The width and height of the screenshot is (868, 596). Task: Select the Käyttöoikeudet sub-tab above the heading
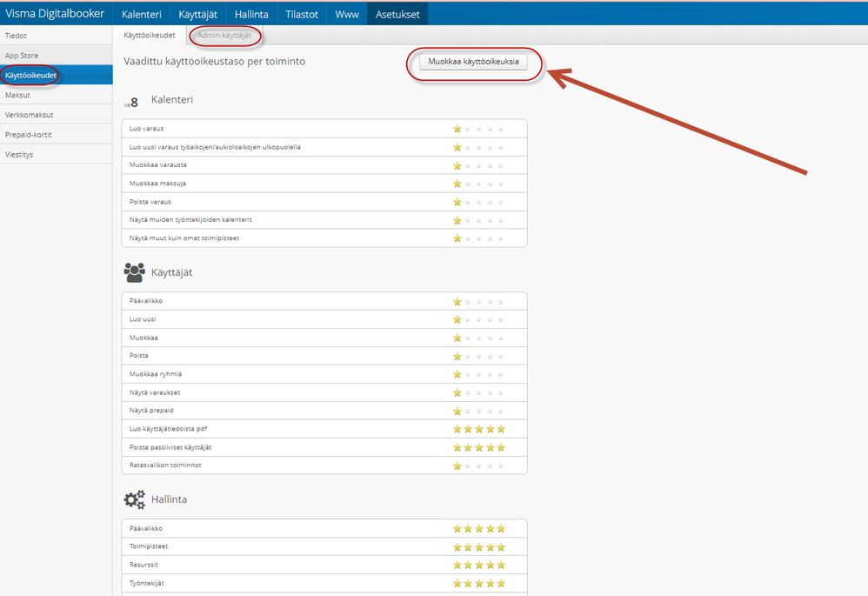pos(150,36)
